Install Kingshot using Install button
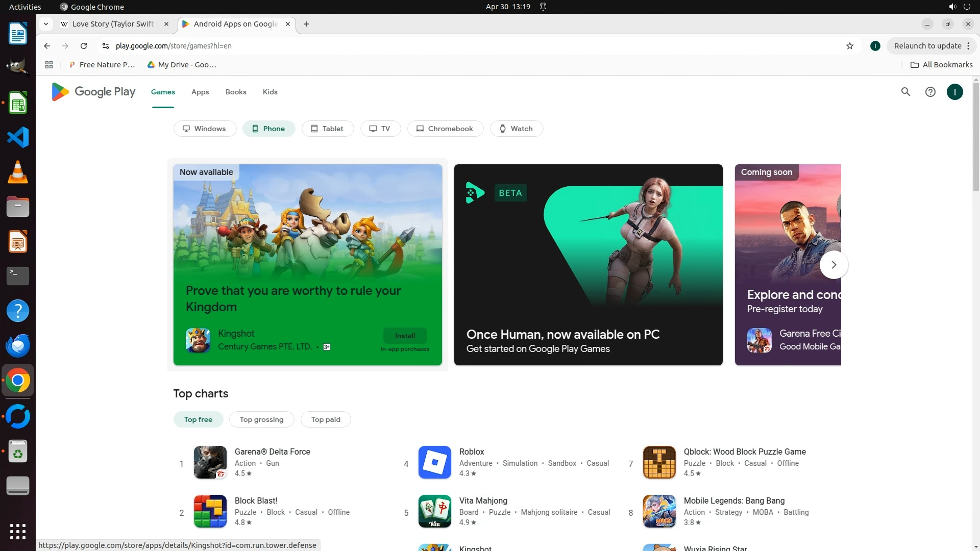Image resolution: width=980 pixels, height=551 pixels. (405, 336)
